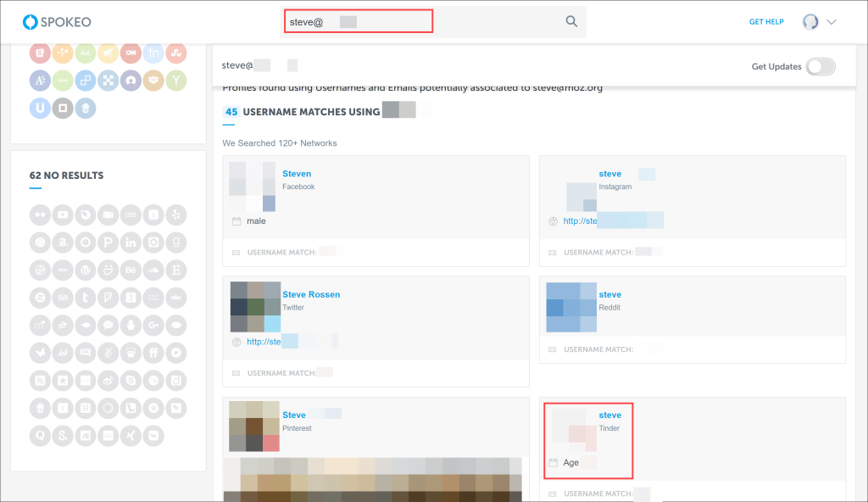This screenshot has width=868, height=502.
Task: Click the Reddit profile picture thumbnail
Action: click(571, 307)
